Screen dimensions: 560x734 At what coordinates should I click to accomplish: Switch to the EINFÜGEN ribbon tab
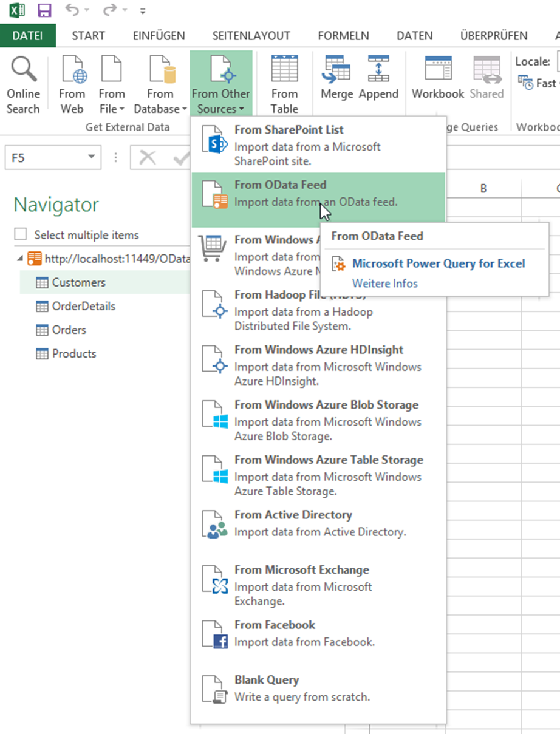[159, 36]
